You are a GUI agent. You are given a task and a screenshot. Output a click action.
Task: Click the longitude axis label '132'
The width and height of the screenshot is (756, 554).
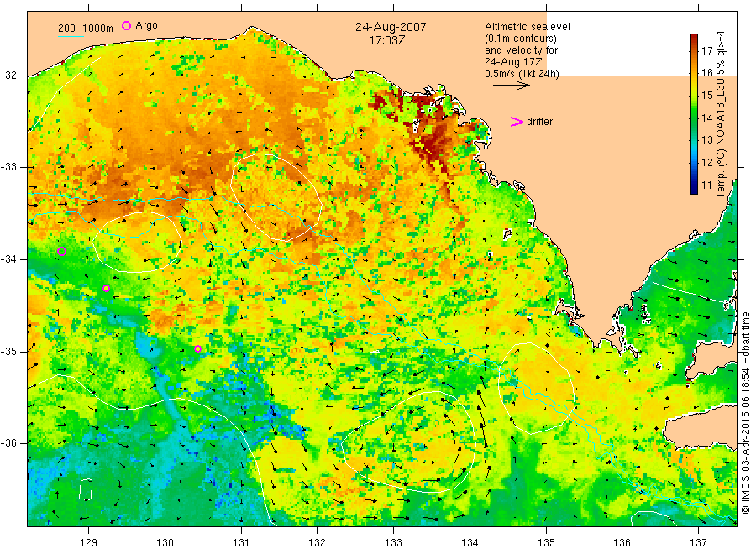(x=318, y=543)
